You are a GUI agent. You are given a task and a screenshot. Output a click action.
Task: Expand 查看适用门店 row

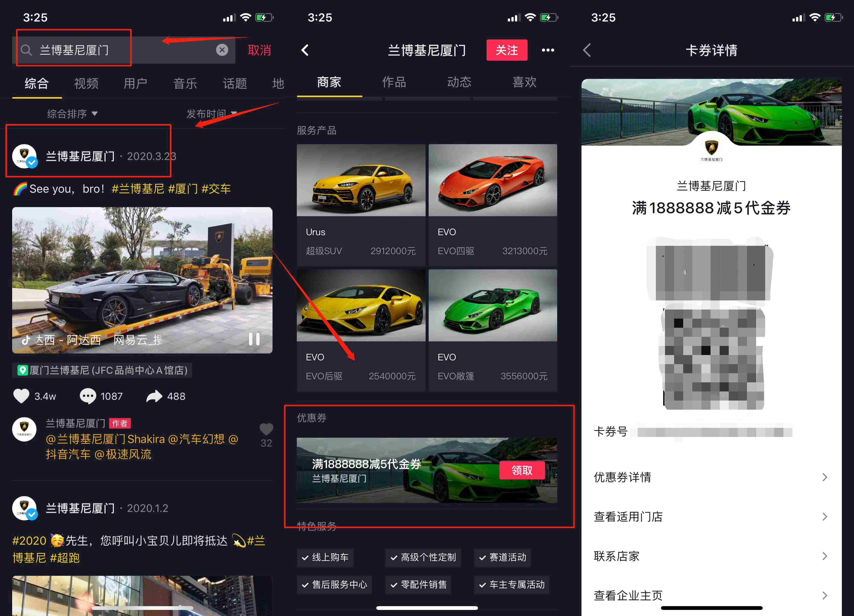point(711,517)
